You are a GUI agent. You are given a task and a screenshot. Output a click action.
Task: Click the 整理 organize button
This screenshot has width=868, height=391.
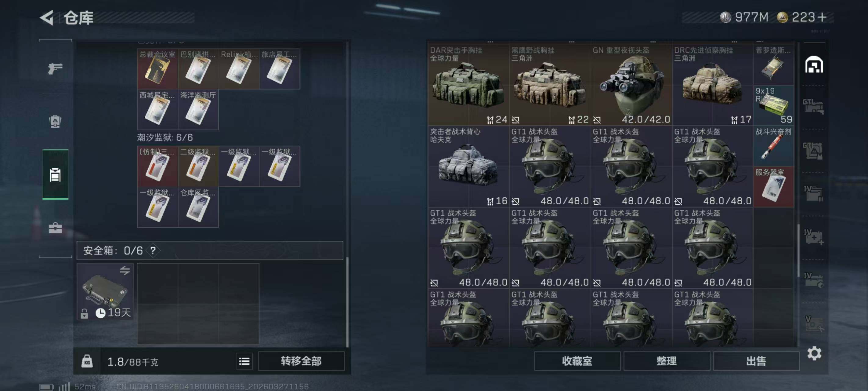coord(667,361)
